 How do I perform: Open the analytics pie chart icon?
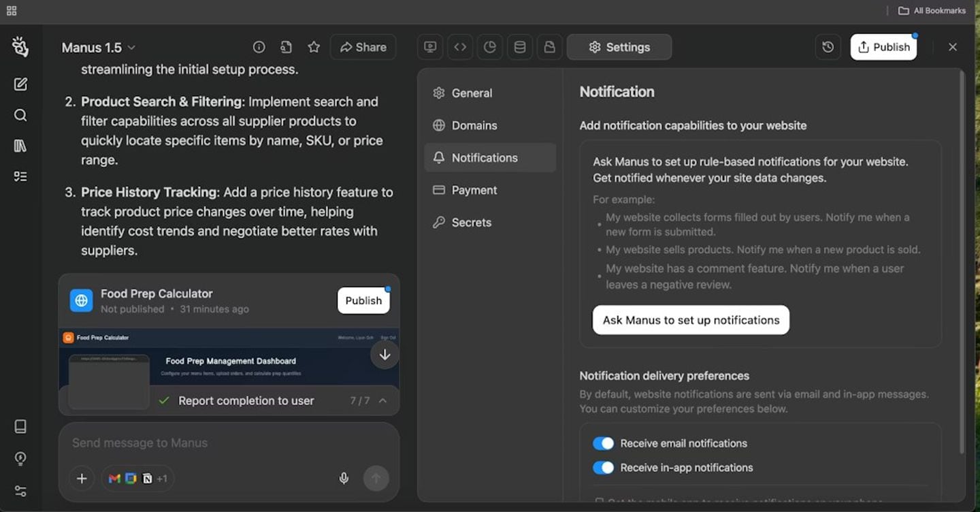click(490, 47)
